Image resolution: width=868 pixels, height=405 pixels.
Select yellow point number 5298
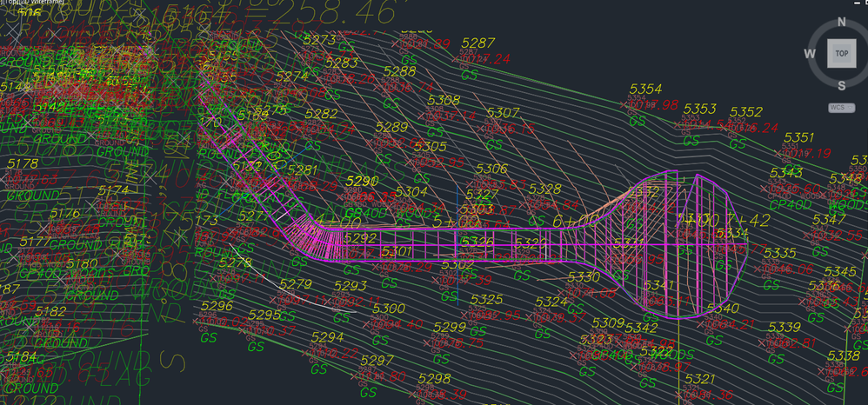435,379
